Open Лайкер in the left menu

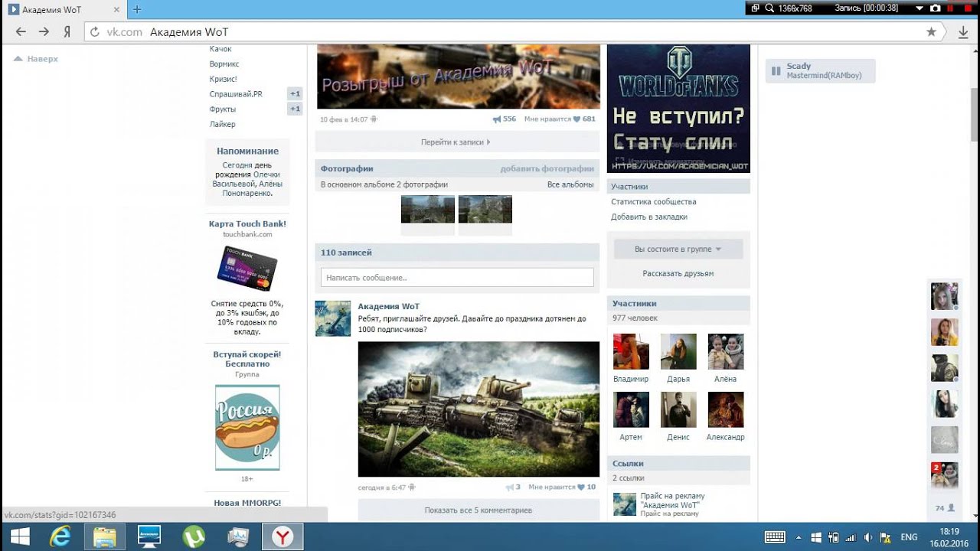(222, 124)
